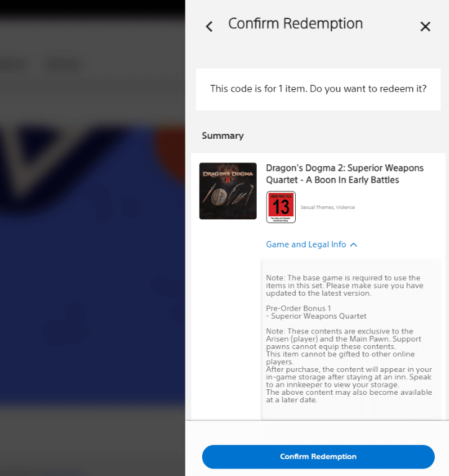
Task: Click the Arisen and Main Pawn note
Action: click(344, 339)
